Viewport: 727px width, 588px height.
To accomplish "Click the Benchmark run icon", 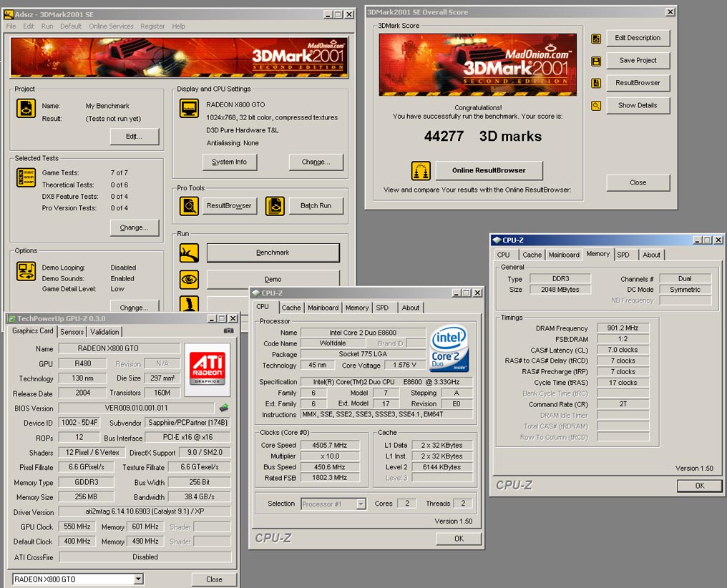I will coord(189,253).
